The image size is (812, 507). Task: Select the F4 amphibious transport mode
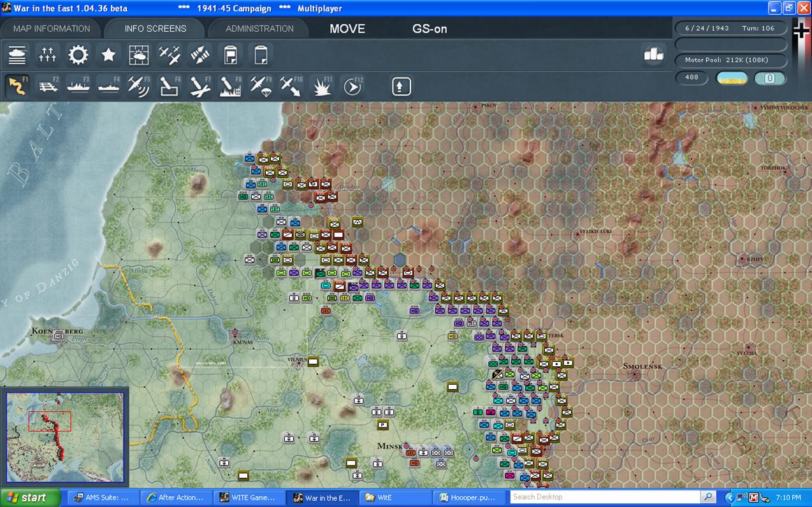tap(109, 86)
